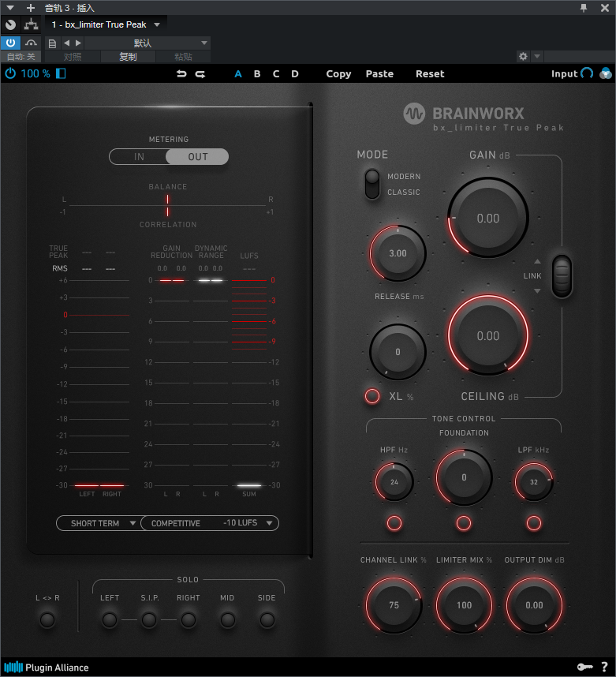Toggle the HPF enable ring button
Screen dimensions: 616x677
(x=394, y=523)
